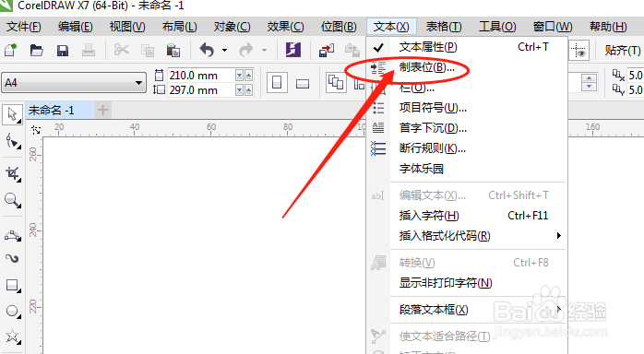Open the 对象(C) menu
The width and height of the screenshot is (644, 354).
click(233, 27)
